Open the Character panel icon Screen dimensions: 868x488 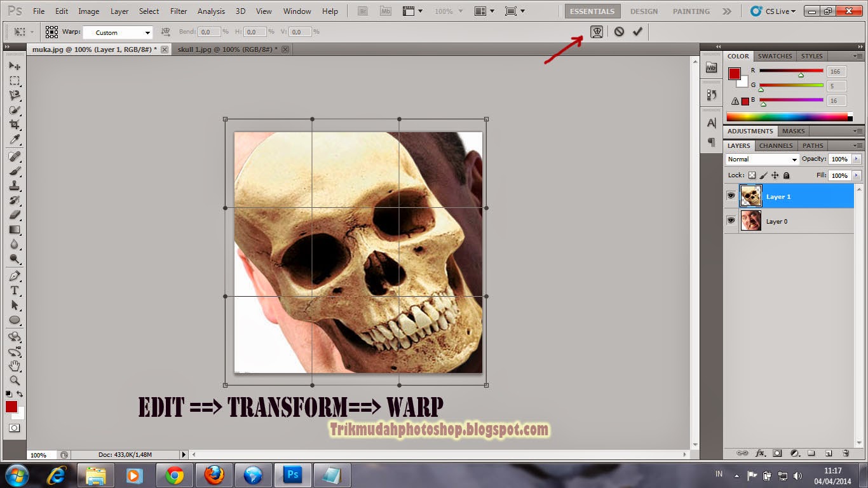click(x=712, y=123)
